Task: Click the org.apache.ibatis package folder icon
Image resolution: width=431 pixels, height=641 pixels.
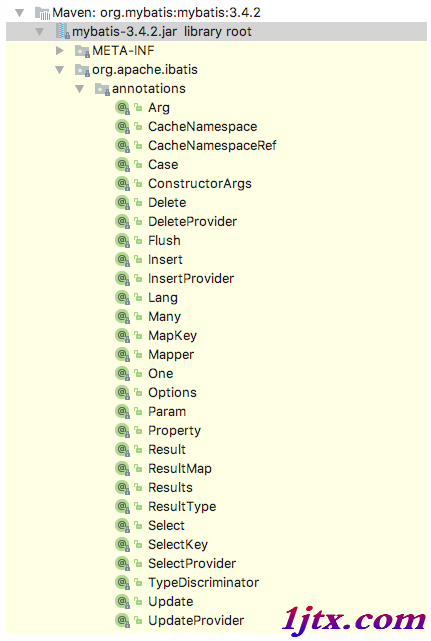Action: (82, 70)
